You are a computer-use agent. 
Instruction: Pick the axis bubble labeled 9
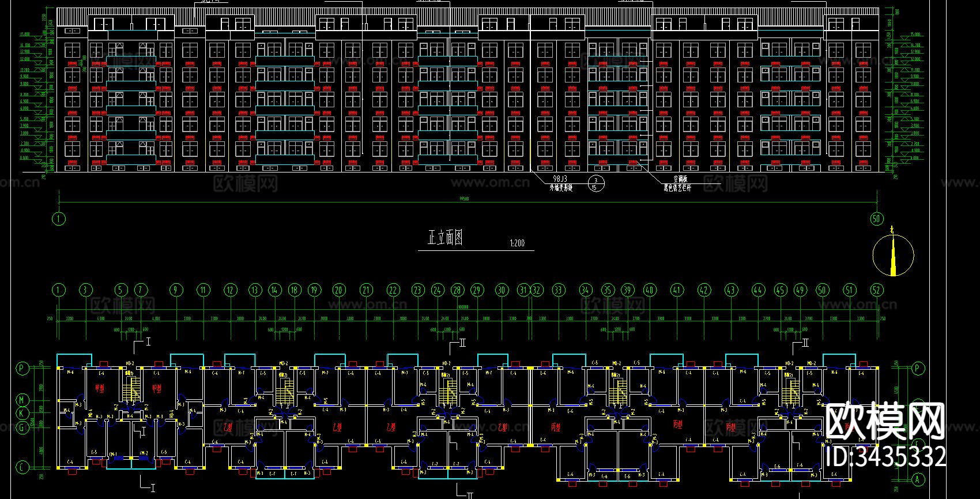click(176, 290)
